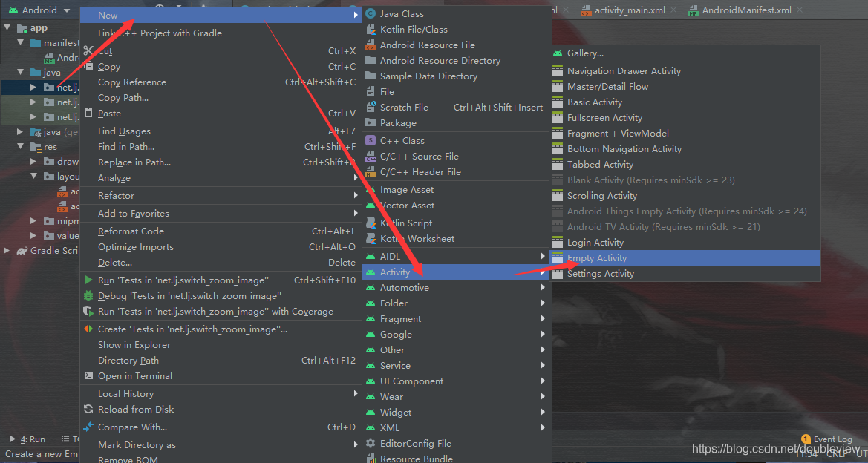Choose Tabbed Activity template
868x463 pixels.
[685, 164]
